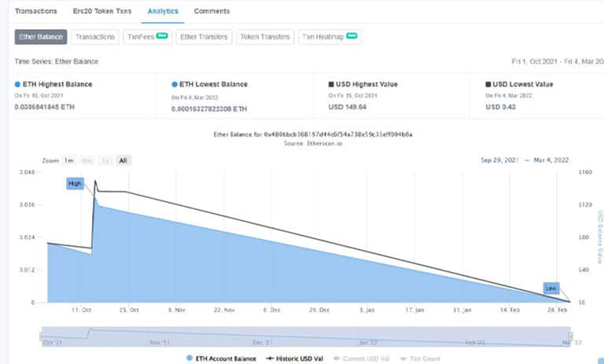The width and height of the screenshot is (604, 364).
Task: Toggle Current USD Val legend series
Action: click(x=361, y=358)
